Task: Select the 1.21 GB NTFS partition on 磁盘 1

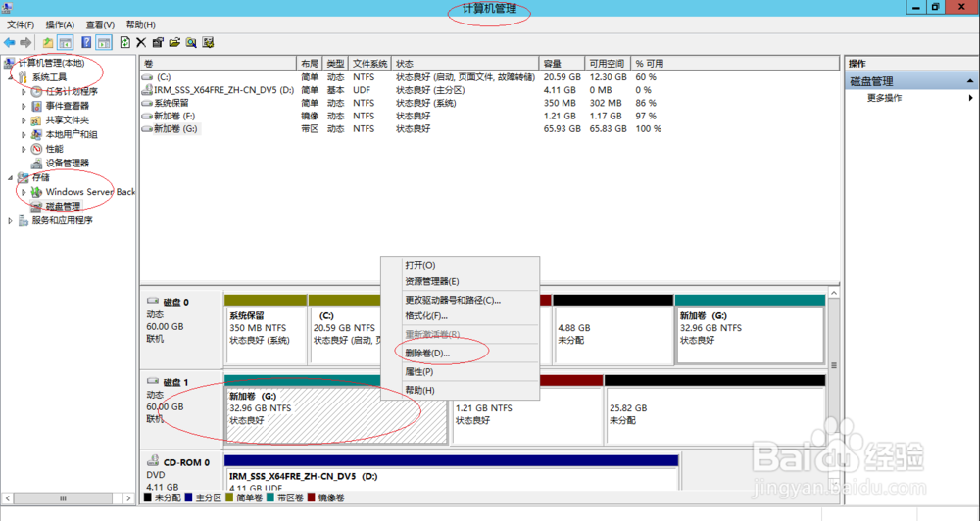Action: pos(527,409)
